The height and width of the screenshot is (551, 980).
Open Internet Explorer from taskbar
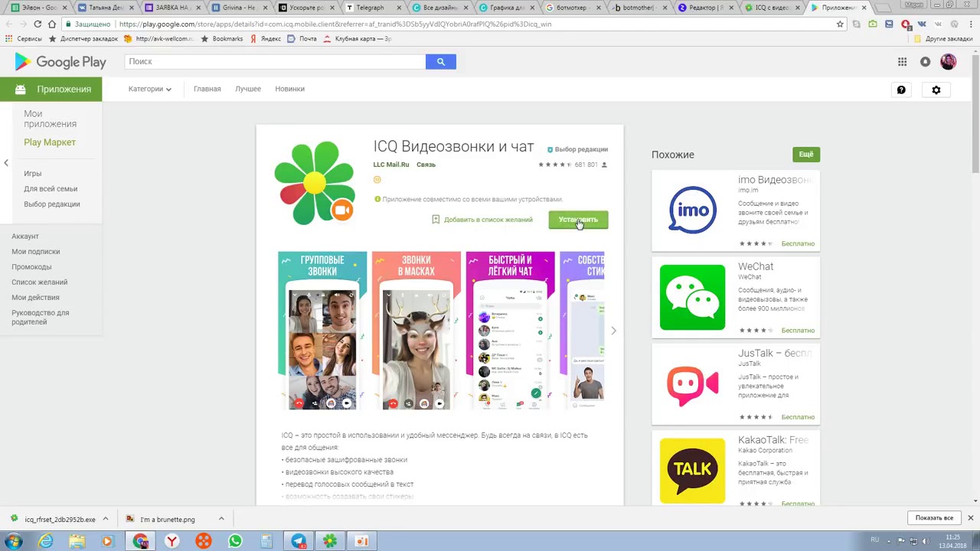(46, 541)
